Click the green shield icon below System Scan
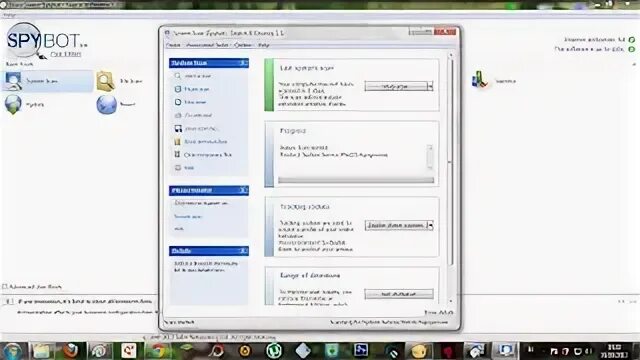The width and height of the screenshot is (640, 360). pos(13,104)
